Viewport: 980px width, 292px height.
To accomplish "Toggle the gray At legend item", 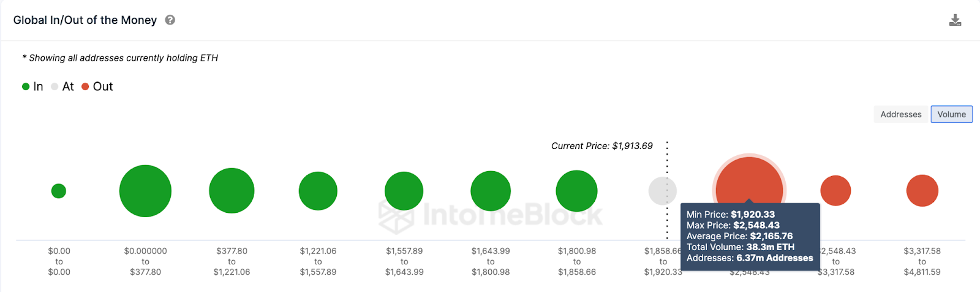I will tap(62, 86).
